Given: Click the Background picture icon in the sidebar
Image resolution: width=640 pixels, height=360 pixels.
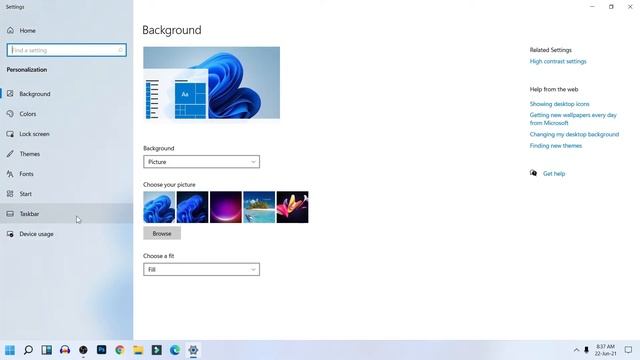Looking at the screenshot, I should [x=10, y=93].
